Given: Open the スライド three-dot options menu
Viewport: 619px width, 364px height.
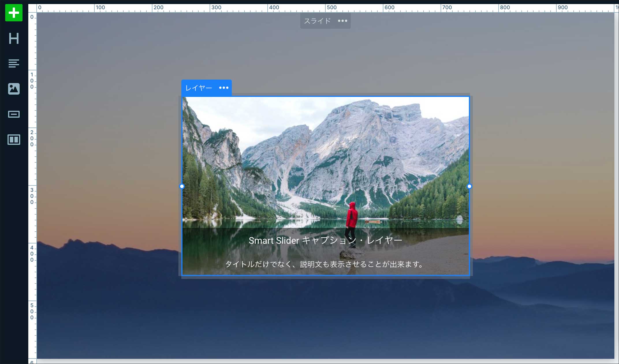Looking at the screenshot, I should 342,21.
